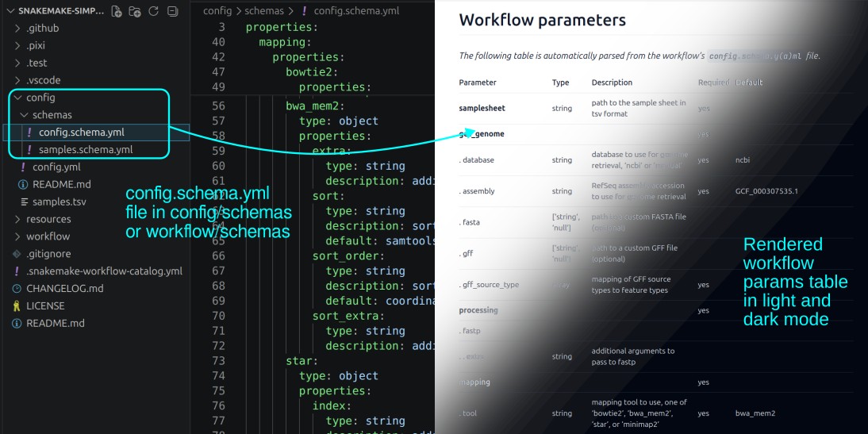868x434 pixels.
Task: Open the LICENSE file
Action: (45, 305)
